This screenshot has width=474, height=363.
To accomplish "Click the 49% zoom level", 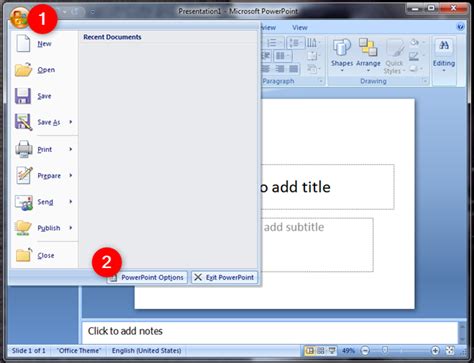I will tap(348, 351).
